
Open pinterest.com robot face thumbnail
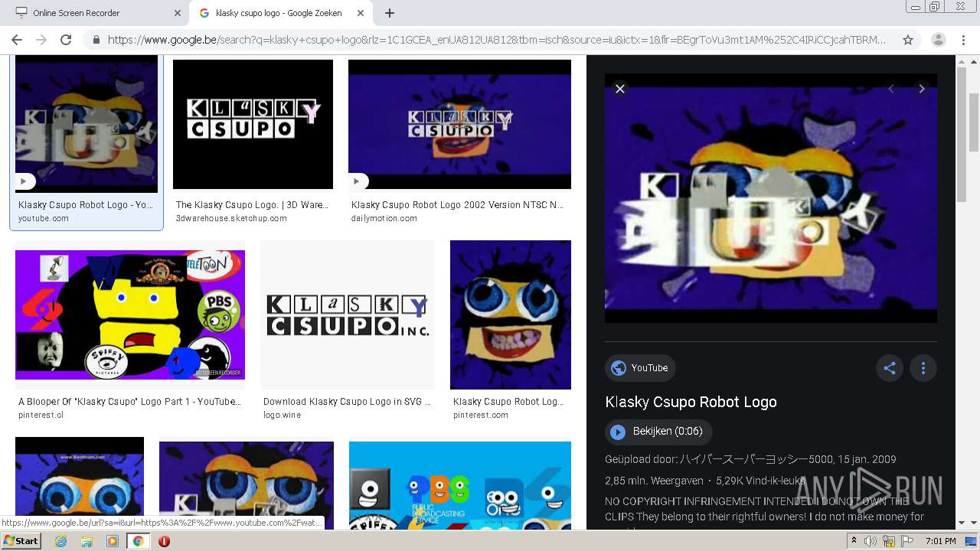pos(511,315)
